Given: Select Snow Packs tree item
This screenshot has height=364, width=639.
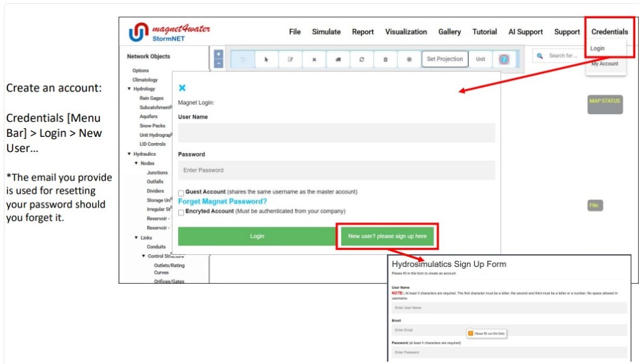Looking at the screenshot, I should pyautogui.click(x=152, y=126).
